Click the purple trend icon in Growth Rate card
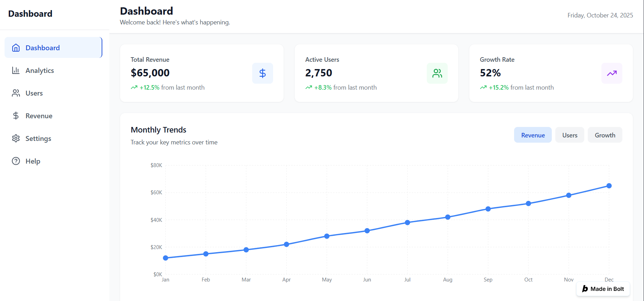644x301 pixels. coord(612,73)
